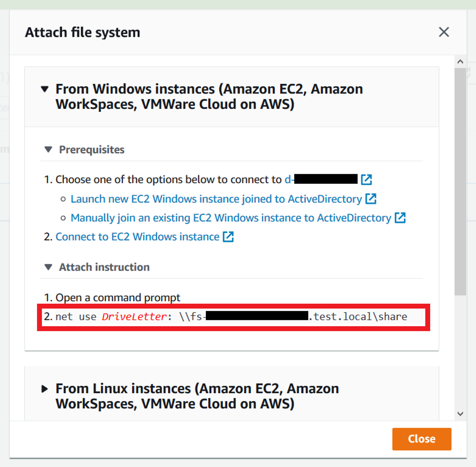Collapse the From Windows instances section
This screenshot has width=476, height=467.
(x=45, y=89)
